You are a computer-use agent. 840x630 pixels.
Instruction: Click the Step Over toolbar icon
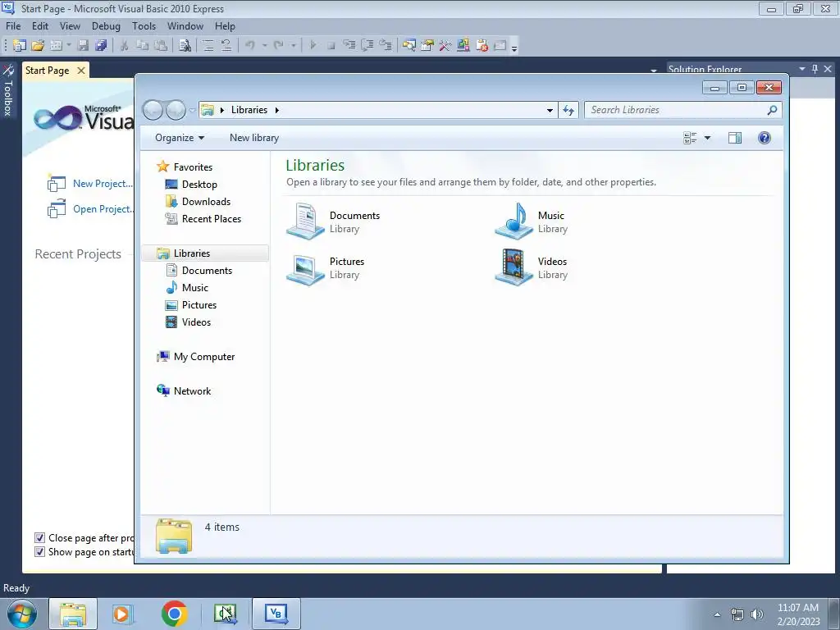(367, 46)
